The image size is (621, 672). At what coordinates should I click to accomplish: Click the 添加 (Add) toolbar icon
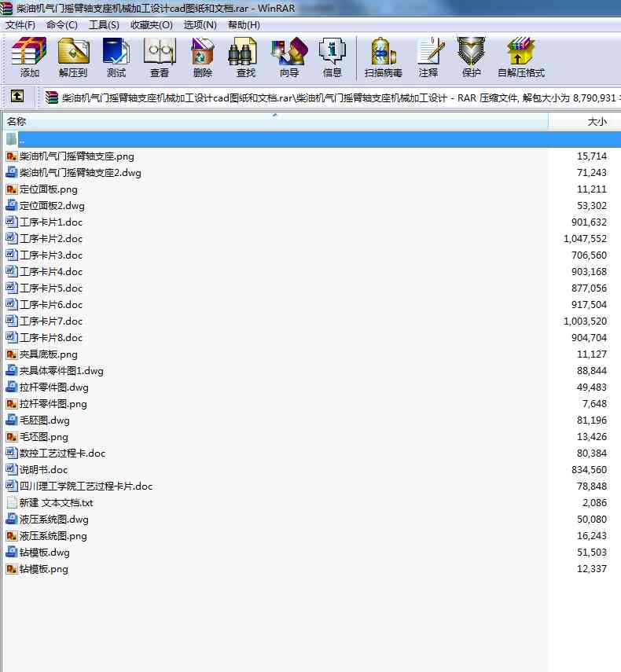(30, 57)
